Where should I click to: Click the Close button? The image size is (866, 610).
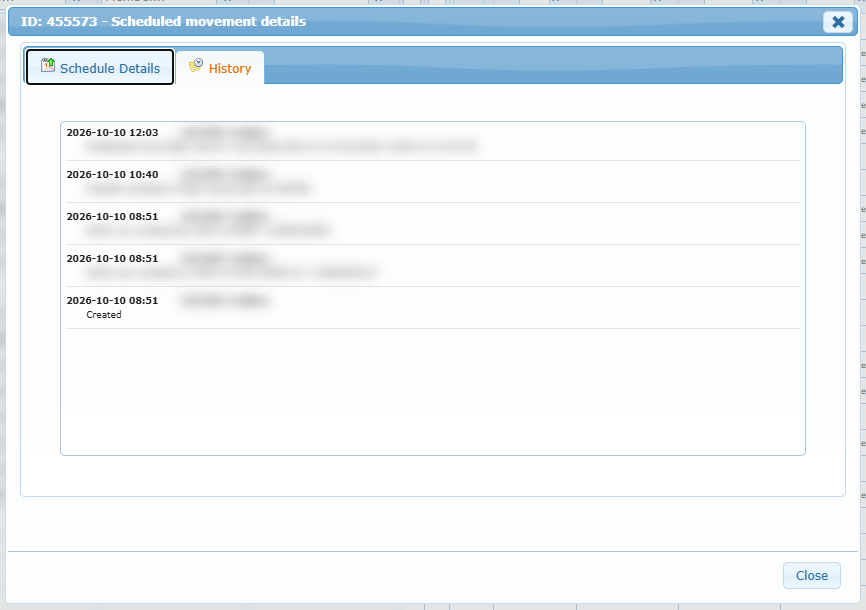tap(811, 575)
